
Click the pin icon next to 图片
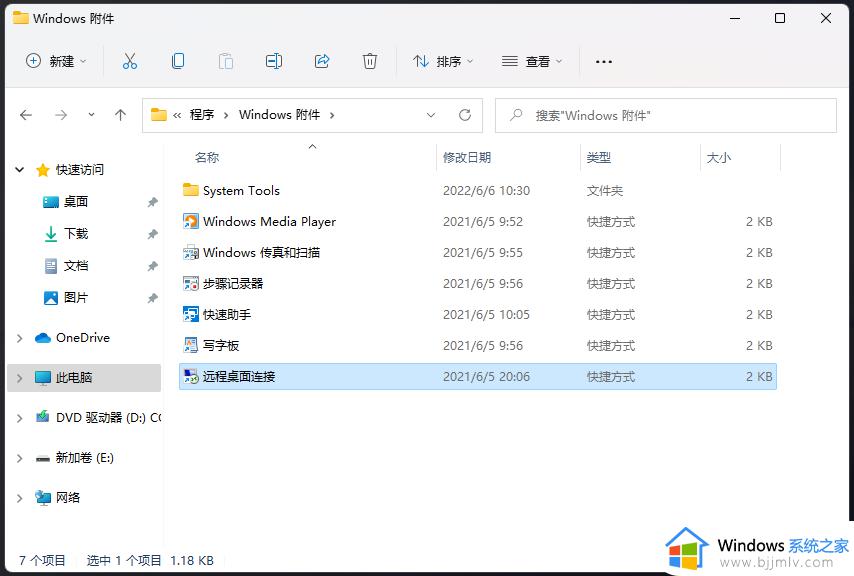(x=152, y=298)
